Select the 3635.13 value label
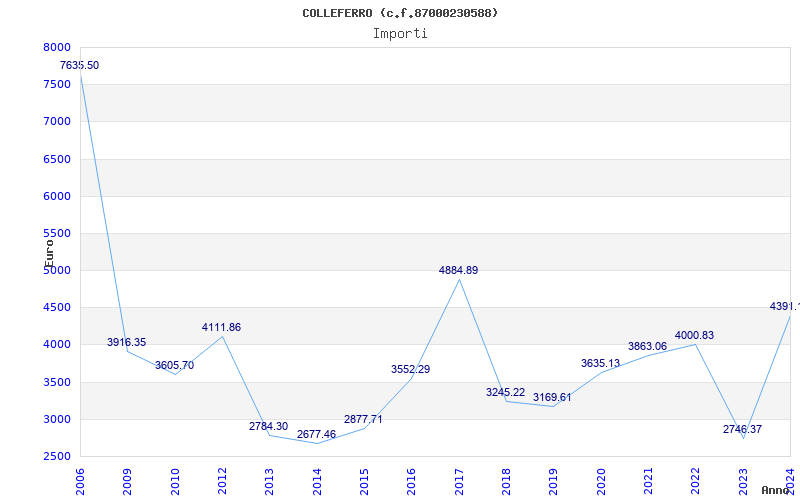The width and height of the screenshot is (800, 500). [601, 364]
